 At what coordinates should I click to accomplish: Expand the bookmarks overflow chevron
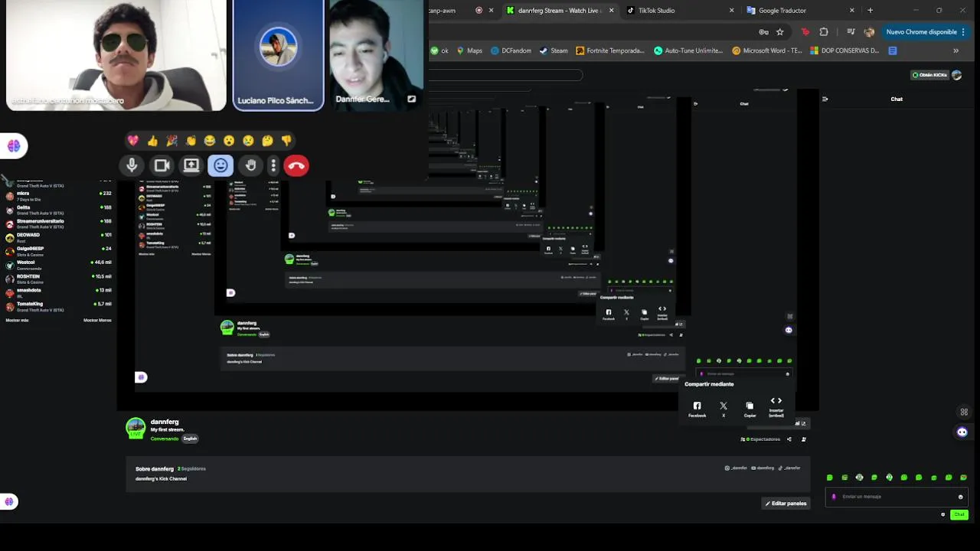tap(955, 51)
